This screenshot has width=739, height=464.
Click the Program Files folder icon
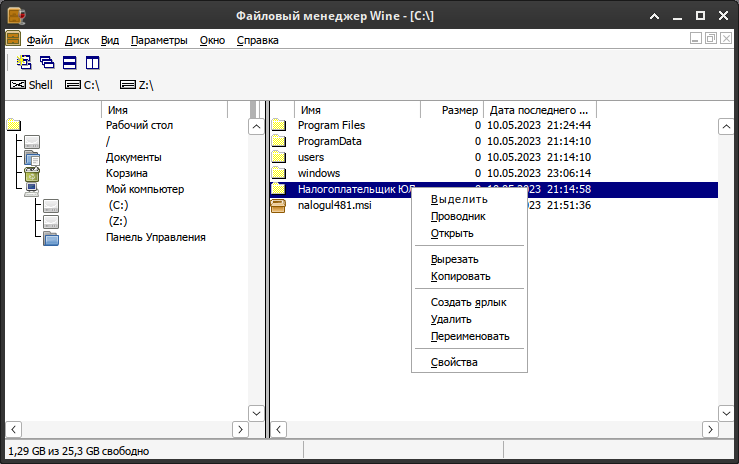(x=279, y=125)
